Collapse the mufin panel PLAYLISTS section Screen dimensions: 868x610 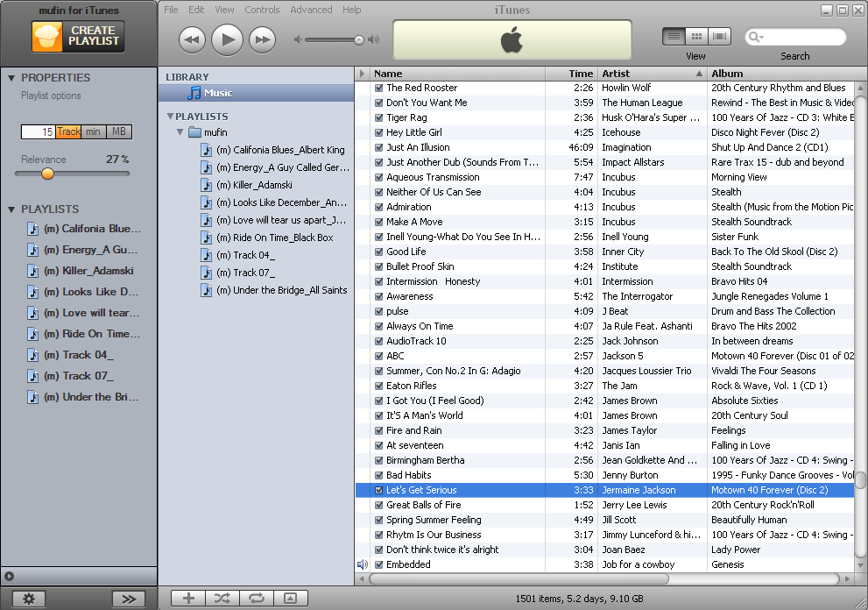click(x=11, y=209)
